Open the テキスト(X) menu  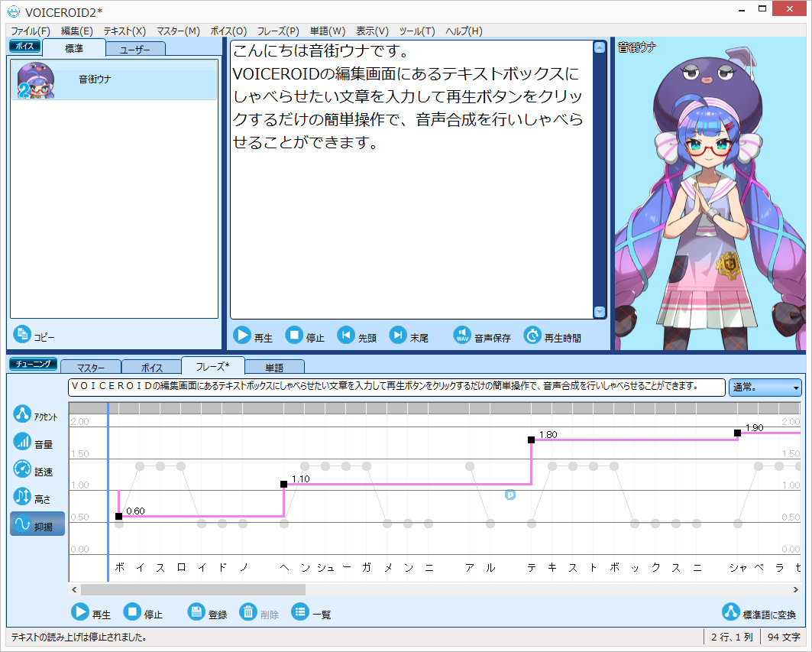click(x=125, y=31)
